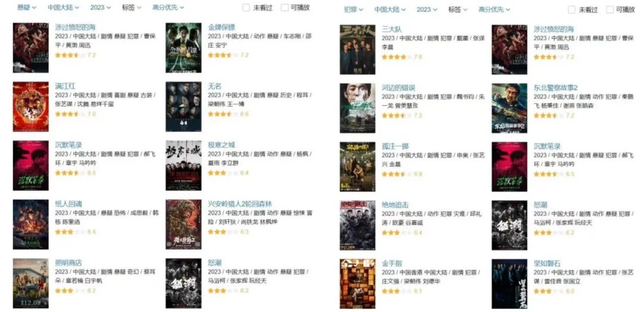
Task: Open right panel 标签 tag filter
Action: (x=458, y=10)
